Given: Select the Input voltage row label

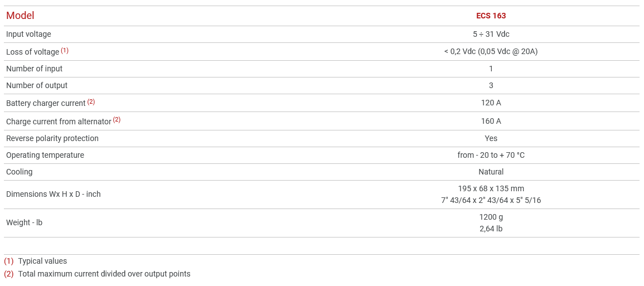Looking at the screenshot, I should pos(28,34).
